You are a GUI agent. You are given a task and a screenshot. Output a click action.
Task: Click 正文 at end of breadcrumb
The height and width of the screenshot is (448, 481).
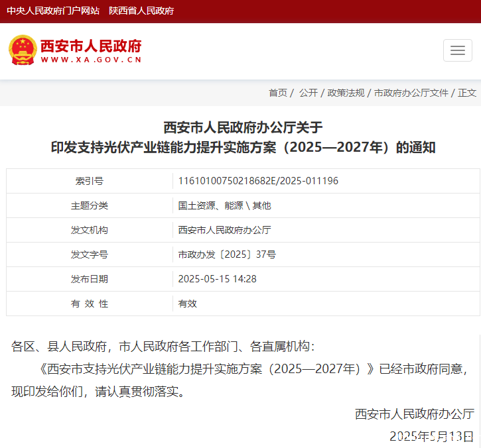point(467,93)
